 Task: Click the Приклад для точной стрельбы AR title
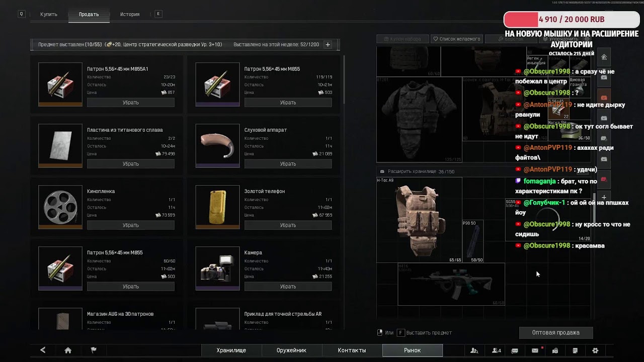283,314
